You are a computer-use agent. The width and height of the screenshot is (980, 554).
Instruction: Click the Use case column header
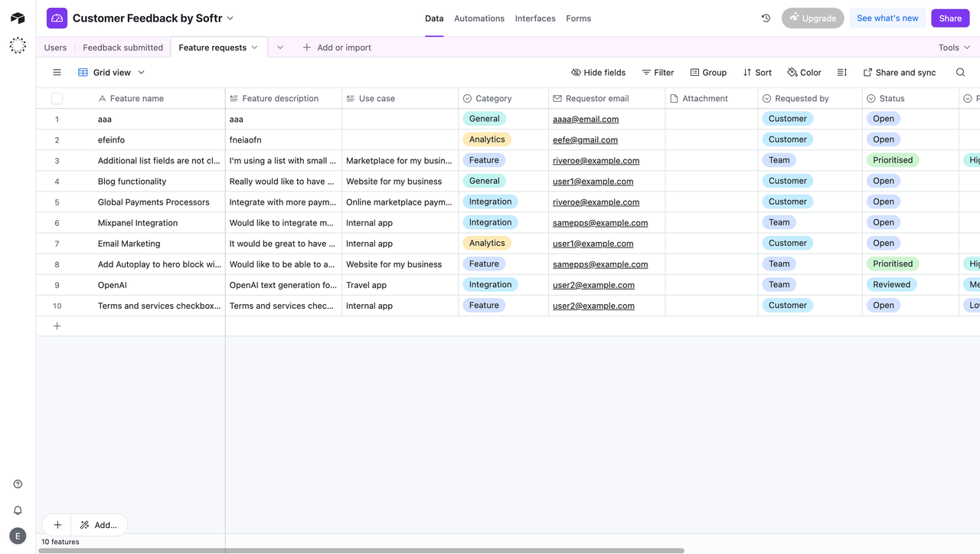400,99
